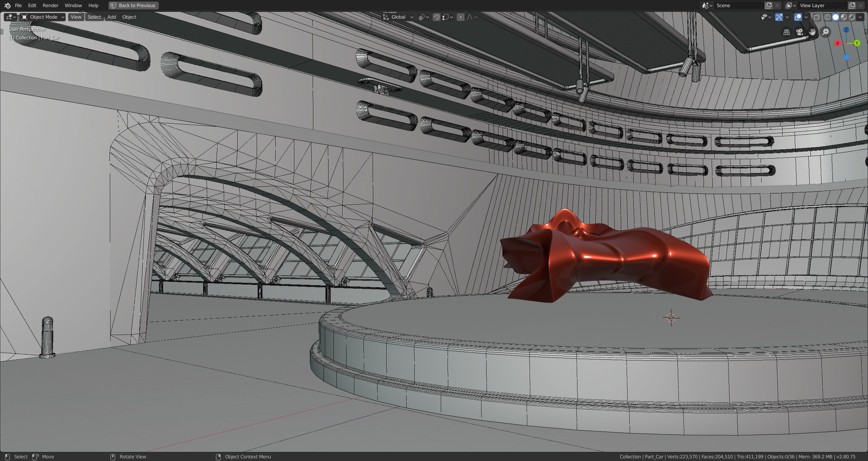Image resolution: width=868 pixels, height=461 pixels.
Task: Open the Global transform orientation dropdown
Action: pyautogui.click(x=398, y=17)
